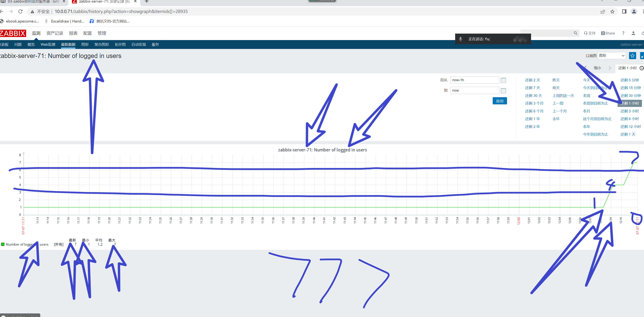The width and height of the screenshot is (644, 317).
Task: Select 还剩 1 天 time range
Action: click(628, 134)
